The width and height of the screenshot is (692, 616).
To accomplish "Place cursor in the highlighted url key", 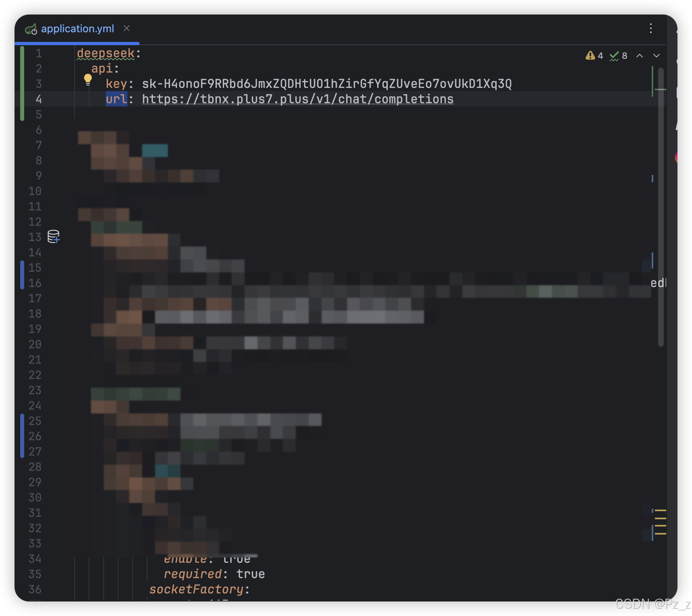I will 117,99.
